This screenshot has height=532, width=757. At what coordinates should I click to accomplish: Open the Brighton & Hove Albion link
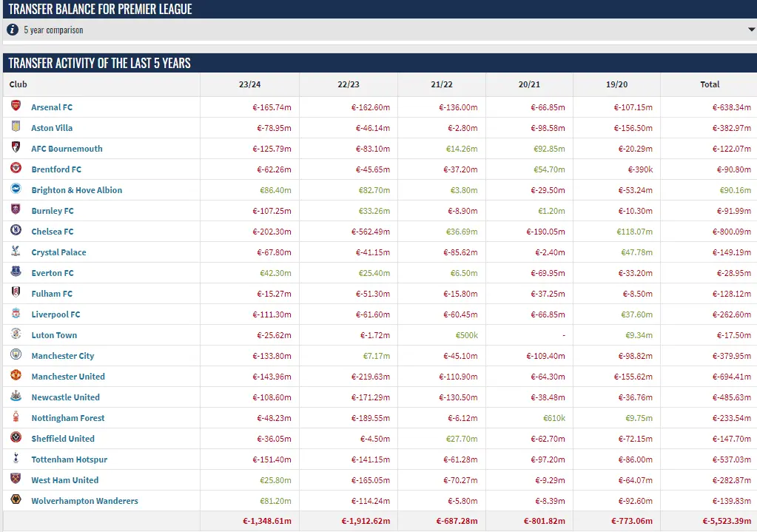pos(76,190)
